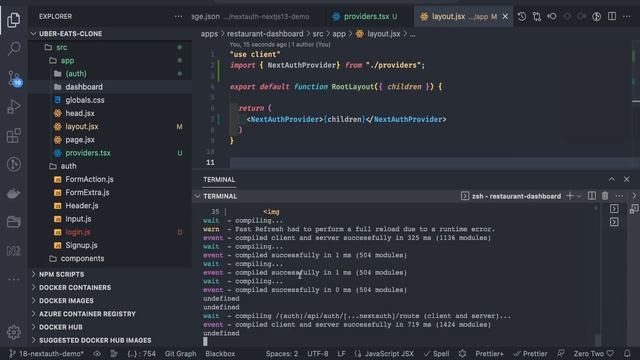640x360 pixels.
Task: Select the TERMINAL panel tab
Action: [219, 180]
